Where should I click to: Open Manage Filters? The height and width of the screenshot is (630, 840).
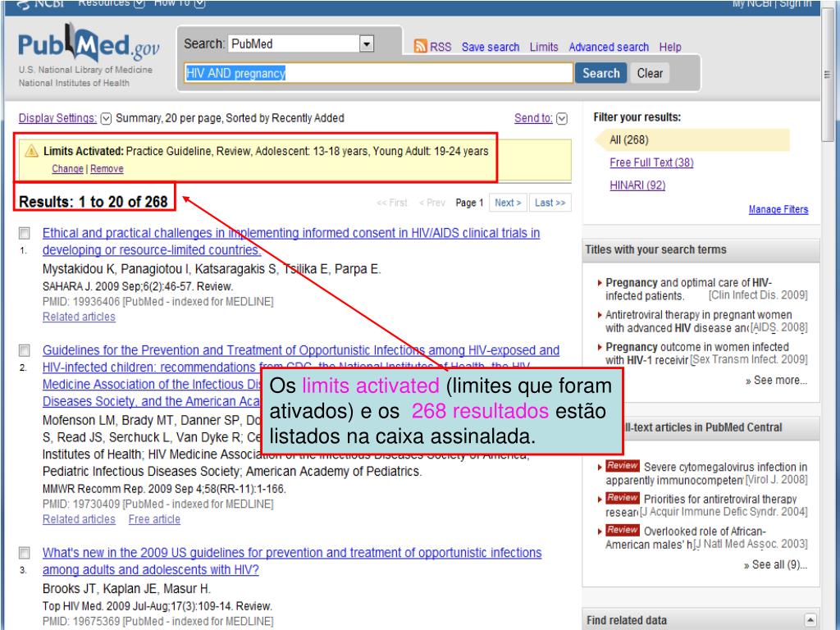[778, 209]
